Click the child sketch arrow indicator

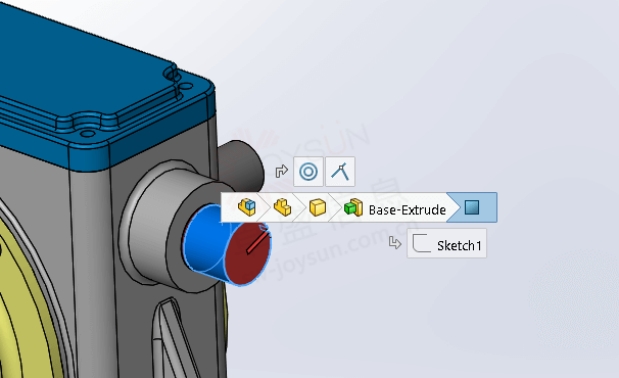395,243
